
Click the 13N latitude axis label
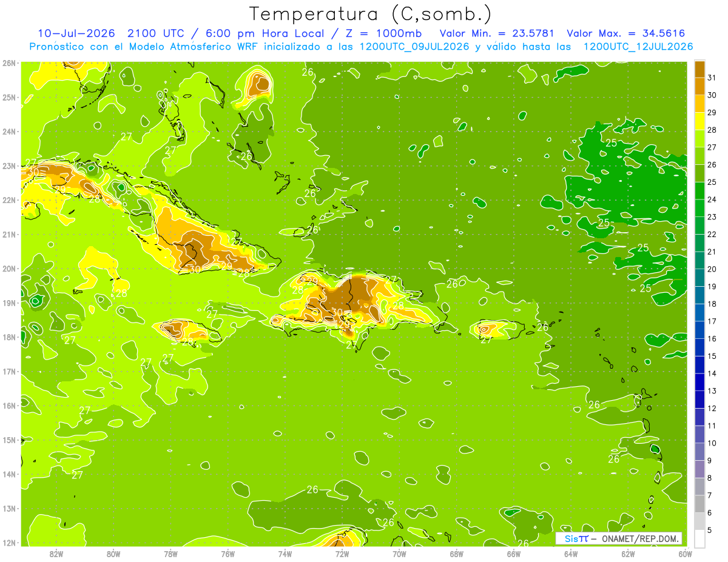coord(9,508)
